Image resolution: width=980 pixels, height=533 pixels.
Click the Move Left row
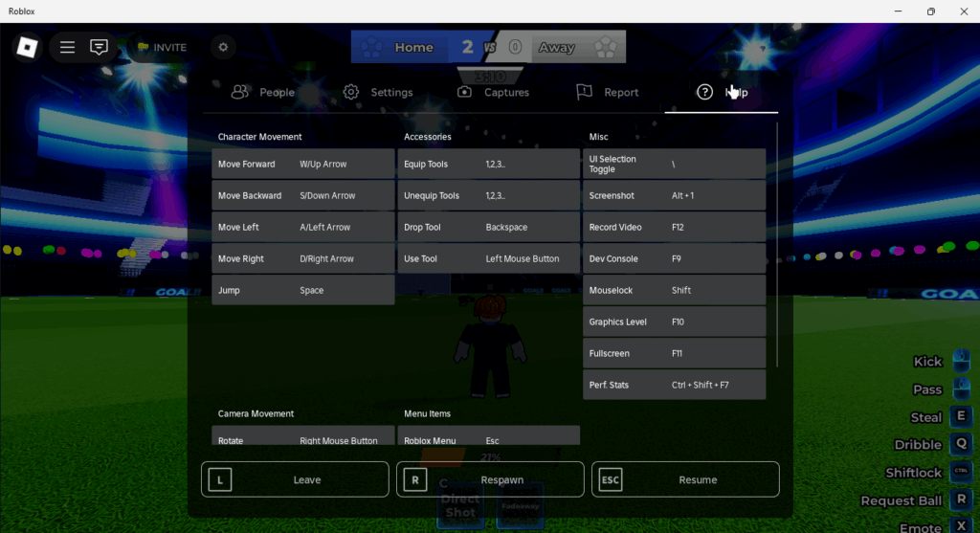pyautogui.click(x=303, y=227)
